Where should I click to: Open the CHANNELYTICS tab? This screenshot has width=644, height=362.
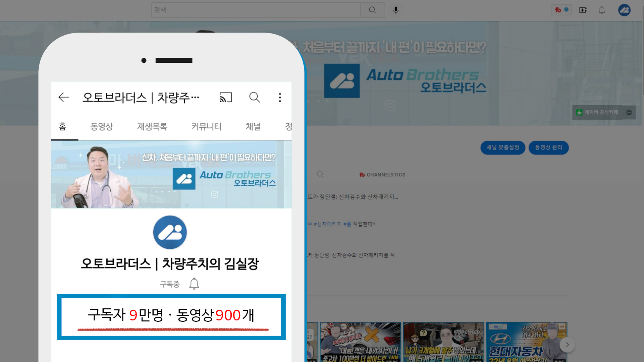(x=382, y=175)
